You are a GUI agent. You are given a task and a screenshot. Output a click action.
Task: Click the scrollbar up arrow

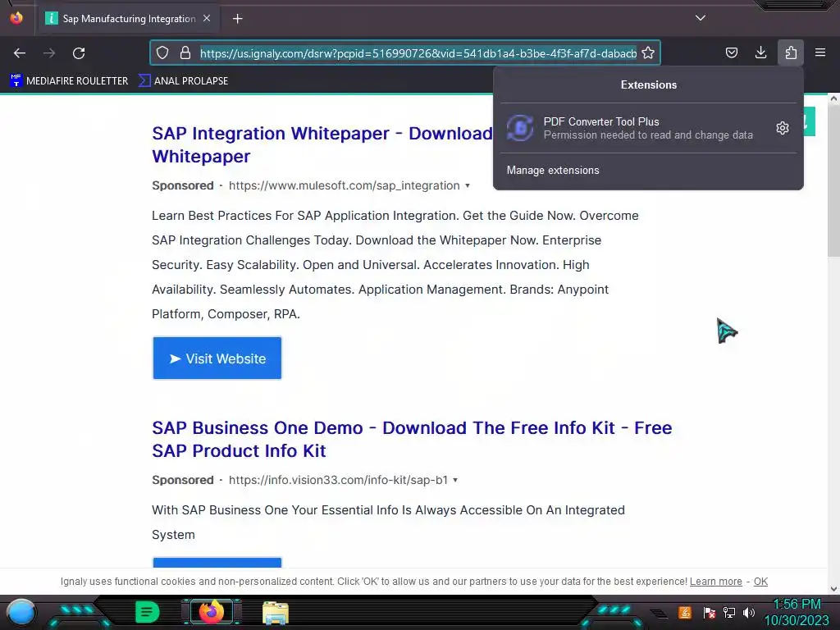click(x=833, y=98)
